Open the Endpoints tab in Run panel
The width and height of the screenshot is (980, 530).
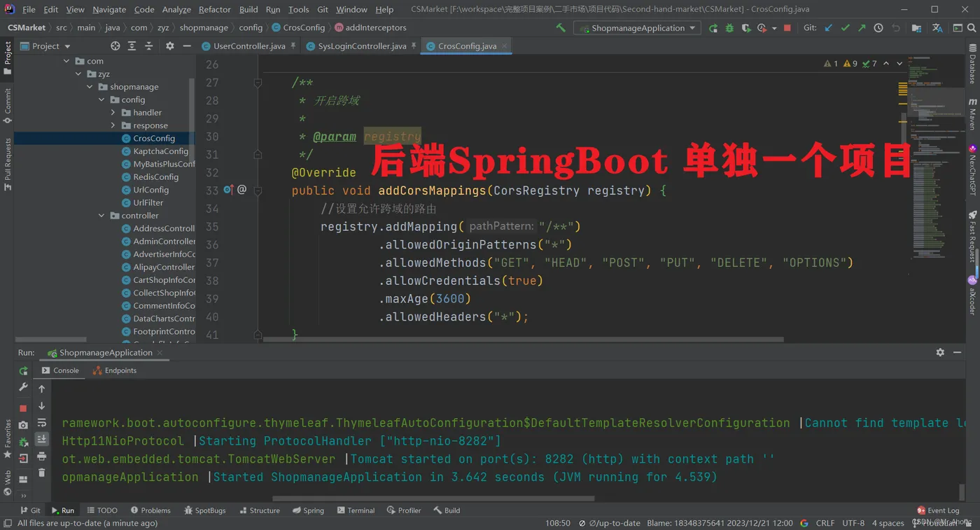[x=115, y=370]
